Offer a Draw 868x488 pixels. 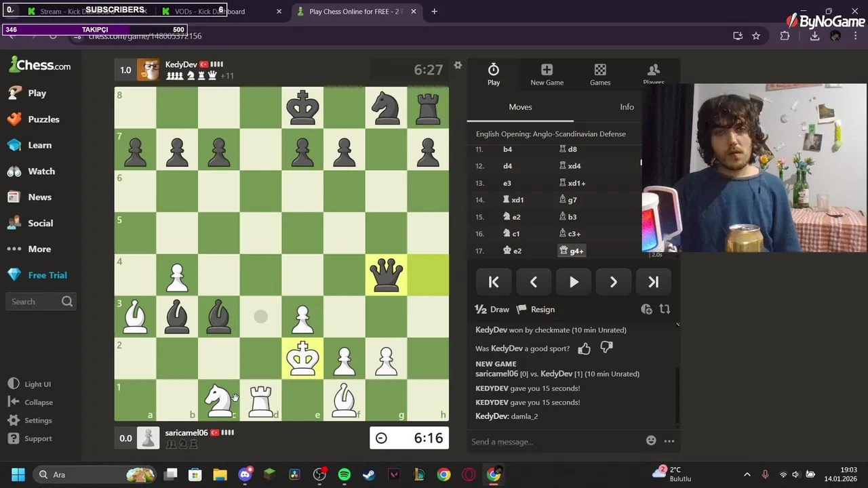click(492, 309)
